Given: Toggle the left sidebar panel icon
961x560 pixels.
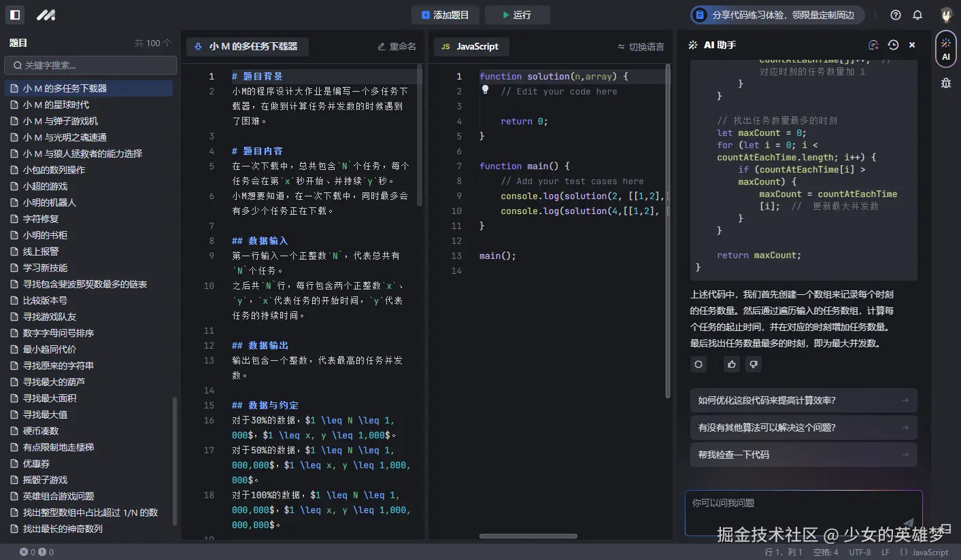Looking at the screenshot, I should pyautogui.click(x=15, y=14).
